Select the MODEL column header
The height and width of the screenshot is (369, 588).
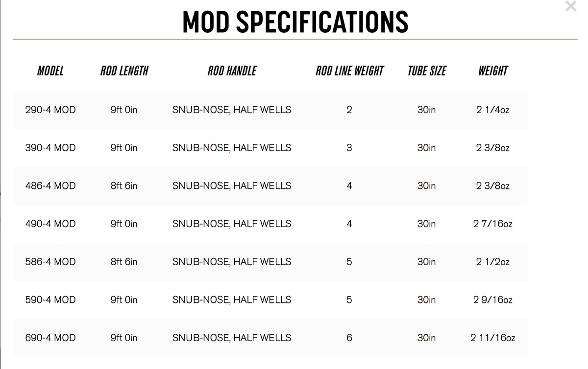click(x=50, y=70)
